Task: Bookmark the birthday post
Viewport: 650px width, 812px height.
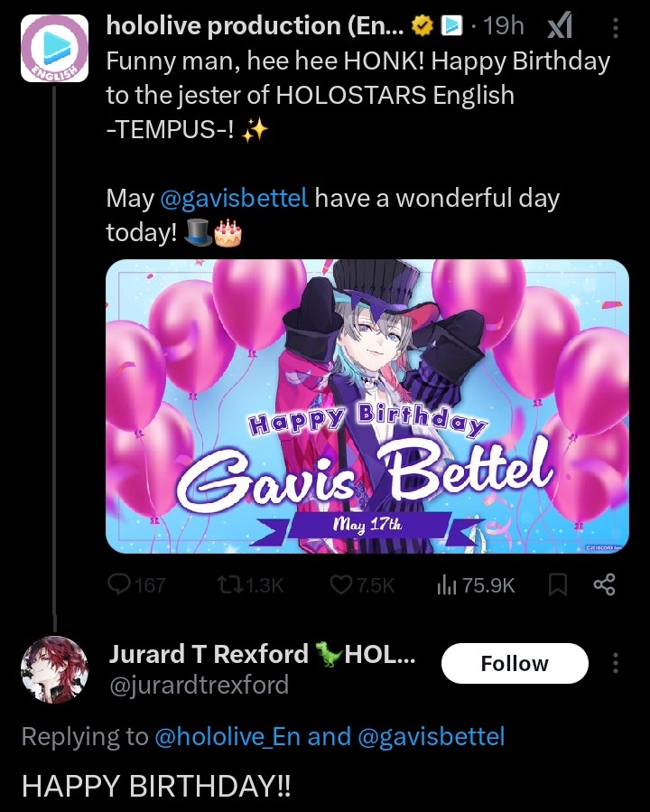Action: tap(558, 585)
